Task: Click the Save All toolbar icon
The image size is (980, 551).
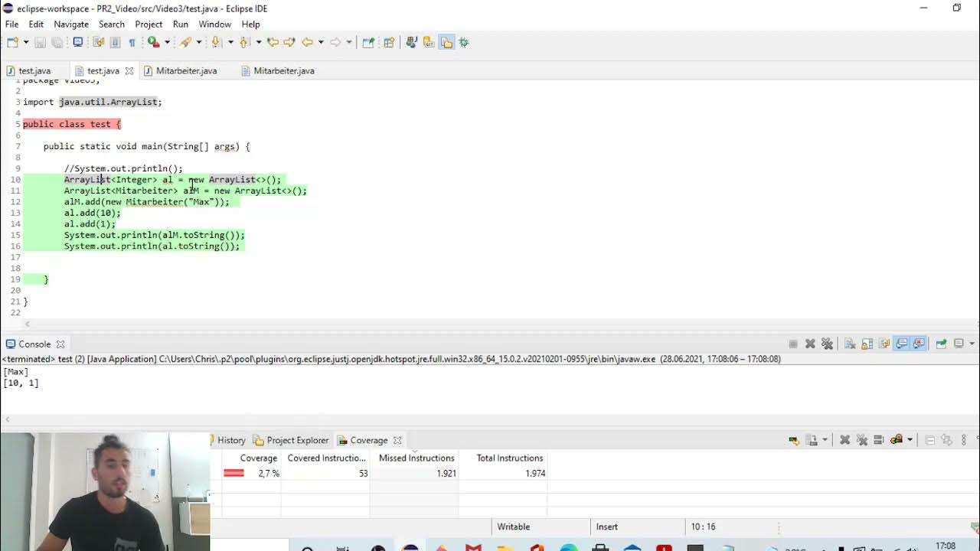Action: coord(57,43)
